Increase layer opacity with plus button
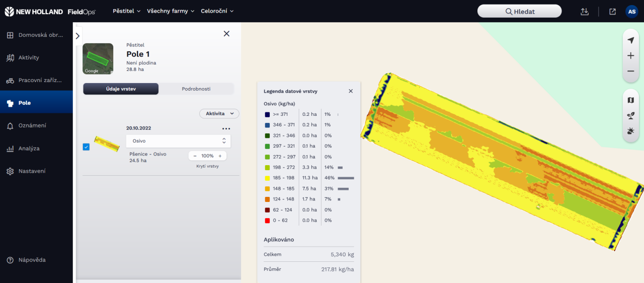This screenshot has height=283, width=644. click(220, 156)
